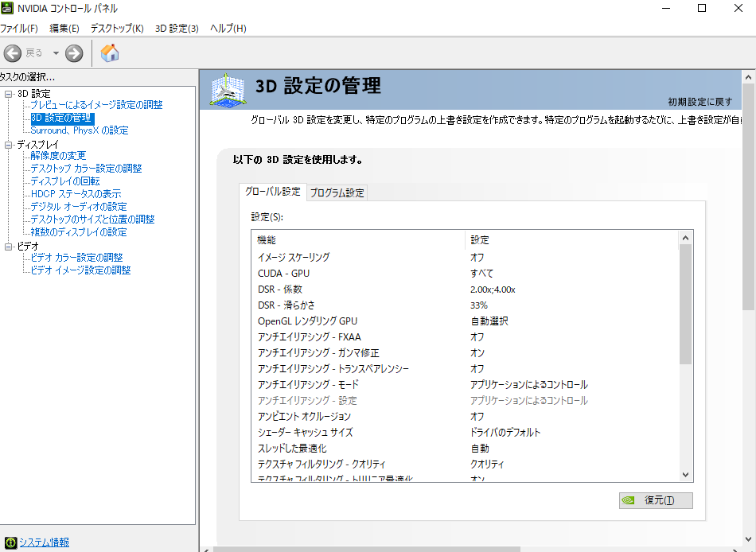
Task: Select テクスチャ フィルタリング - クオリティ row
Action: pos(466,465)
